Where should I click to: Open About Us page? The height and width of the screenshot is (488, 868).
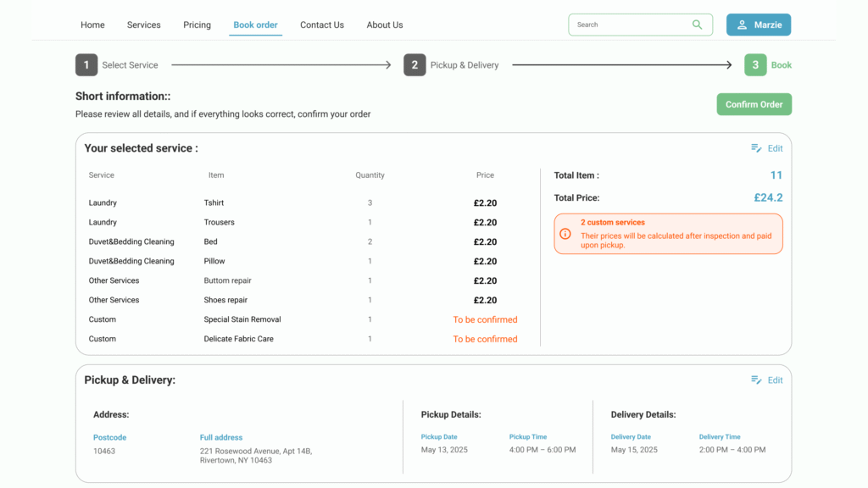pos(384,25)
